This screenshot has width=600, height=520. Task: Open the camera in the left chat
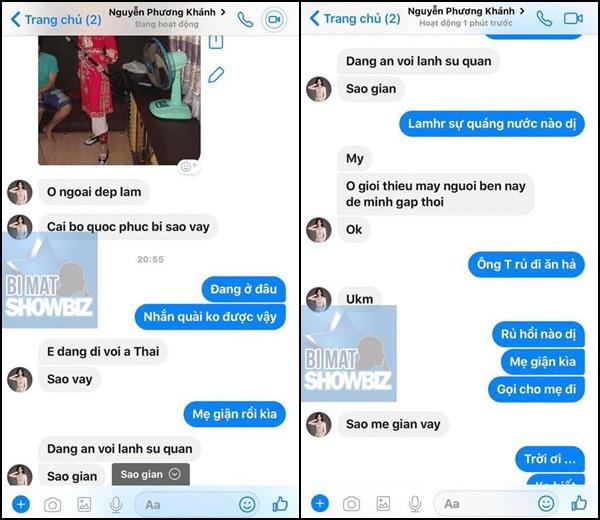[x=52, y=505]
